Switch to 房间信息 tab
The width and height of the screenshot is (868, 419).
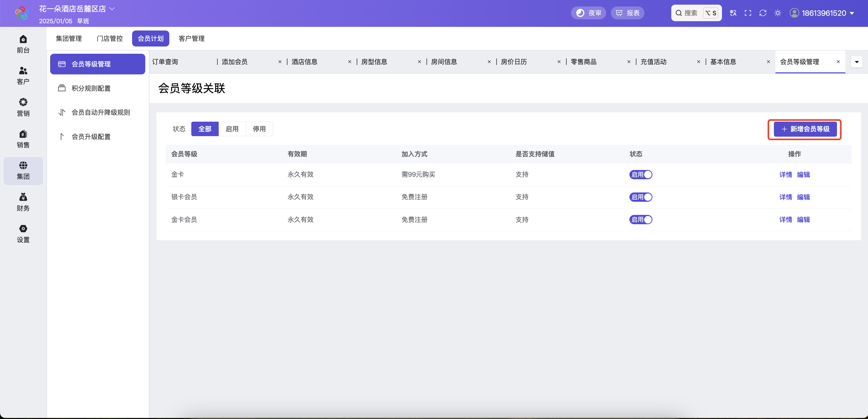coord(444,62)
